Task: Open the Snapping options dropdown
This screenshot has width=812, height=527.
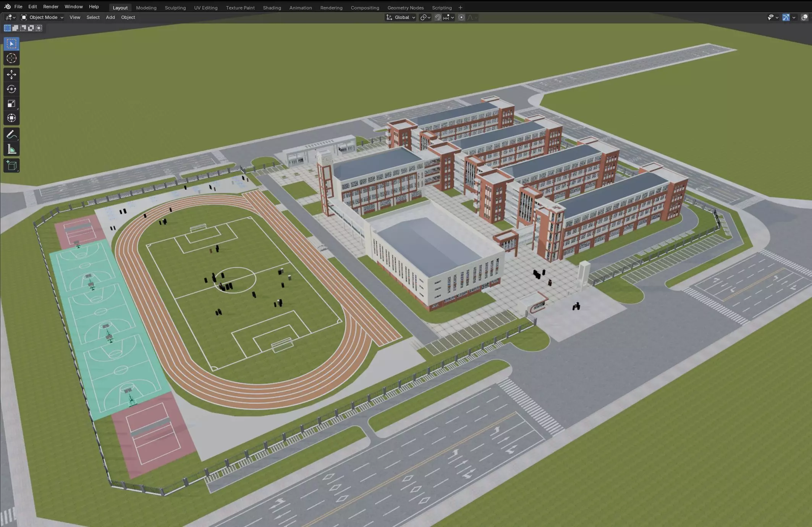Action: tap(449, 17)
